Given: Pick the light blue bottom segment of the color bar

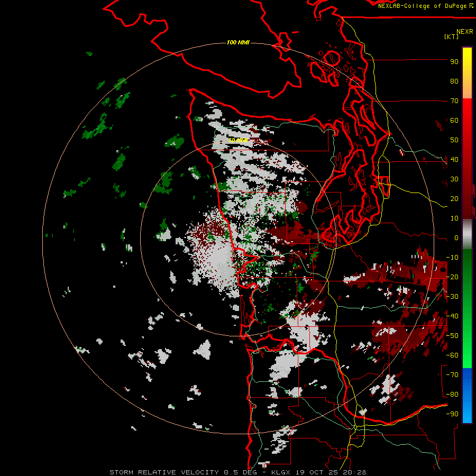Looking at the screenshot, I should pos(467,413).
